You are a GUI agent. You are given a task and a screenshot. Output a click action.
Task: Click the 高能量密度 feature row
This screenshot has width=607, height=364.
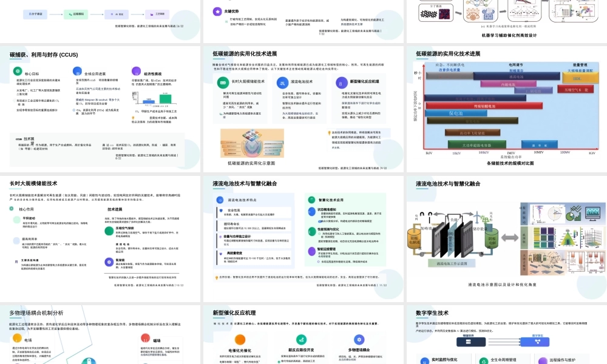[254, 257]
